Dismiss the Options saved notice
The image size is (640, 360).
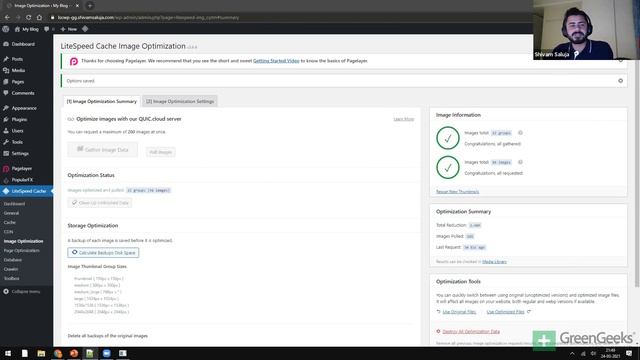click(x=620, y=81)
